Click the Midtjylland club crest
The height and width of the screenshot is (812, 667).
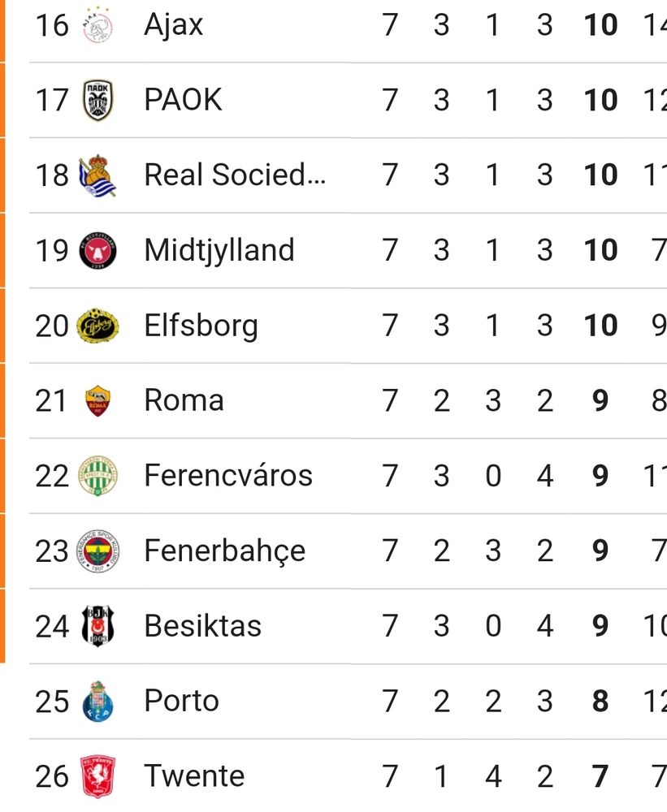(x=97, y=251)
